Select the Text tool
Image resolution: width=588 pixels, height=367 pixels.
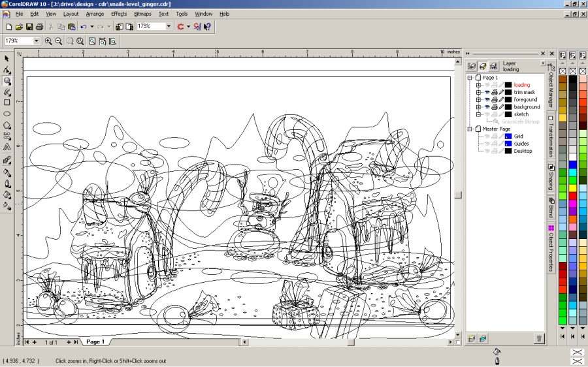pos(7,148)
